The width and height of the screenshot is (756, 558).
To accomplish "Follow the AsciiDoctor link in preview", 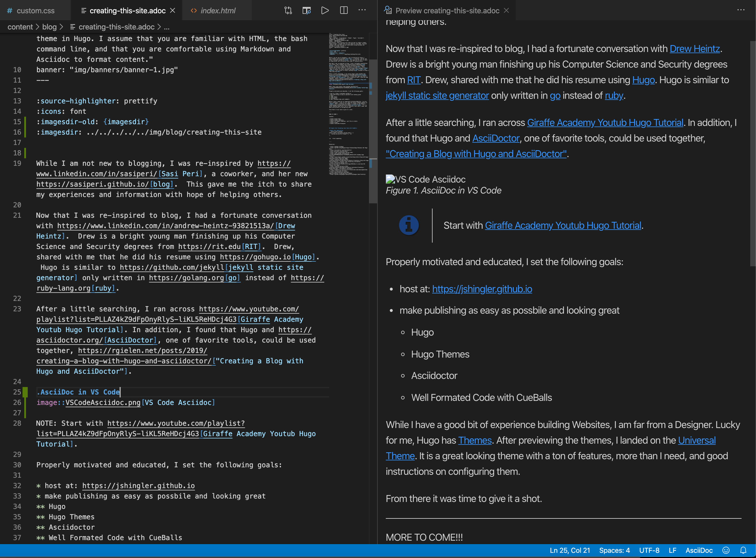I will [496, 138].
